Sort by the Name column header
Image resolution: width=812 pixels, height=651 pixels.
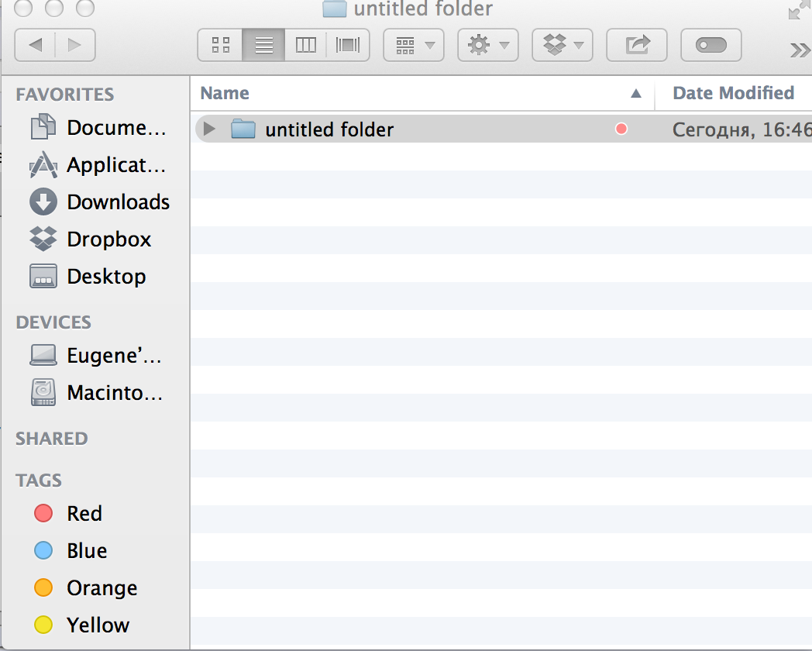tap(422, 93)
